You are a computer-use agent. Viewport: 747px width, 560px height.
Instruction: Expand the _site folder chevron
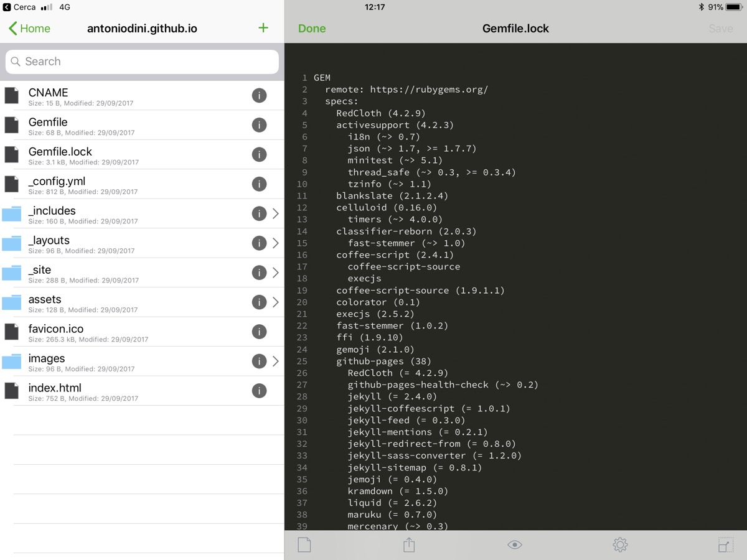(x=276, y=273)
